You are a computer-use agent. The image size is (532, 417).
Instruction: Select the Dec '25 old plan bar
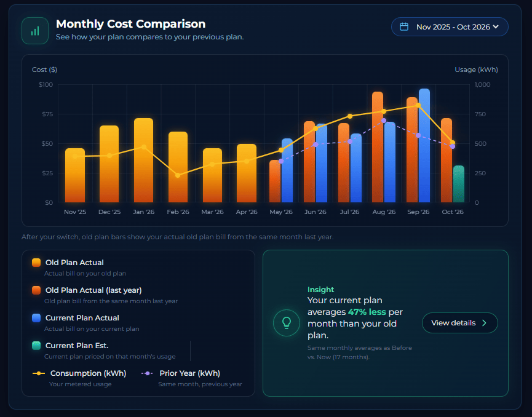click(x=109, y=164)
